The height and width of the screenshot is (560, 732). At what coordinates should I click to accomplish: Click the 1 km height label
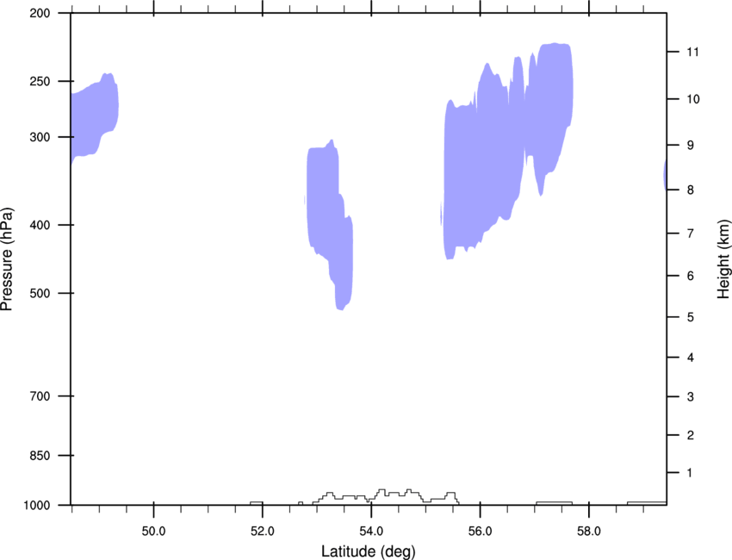pyautogui.click(x=691, y=473)
